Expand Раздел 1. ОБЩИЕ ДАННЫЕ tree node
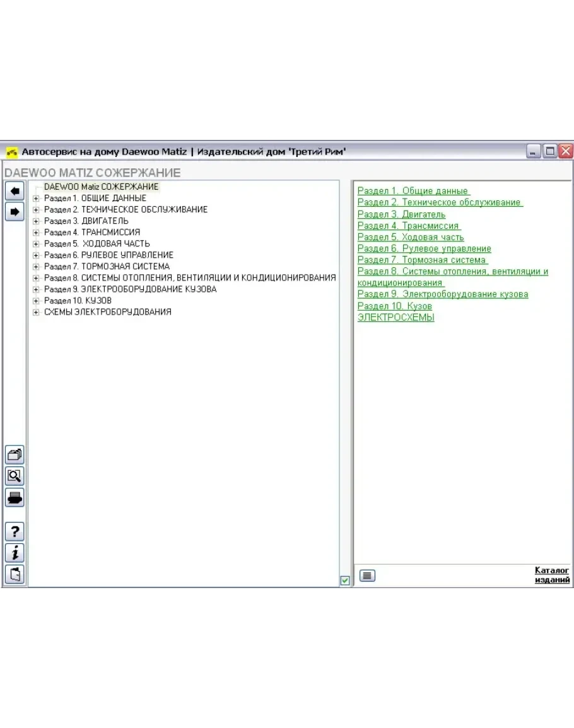Viewport: 574px width, 728px height. coord(36,199)
